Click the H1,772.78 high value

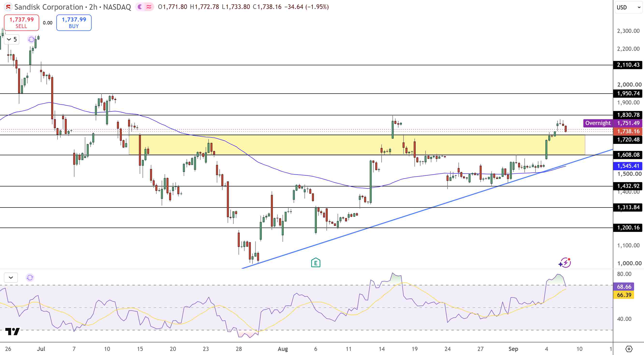click(204, 7)
